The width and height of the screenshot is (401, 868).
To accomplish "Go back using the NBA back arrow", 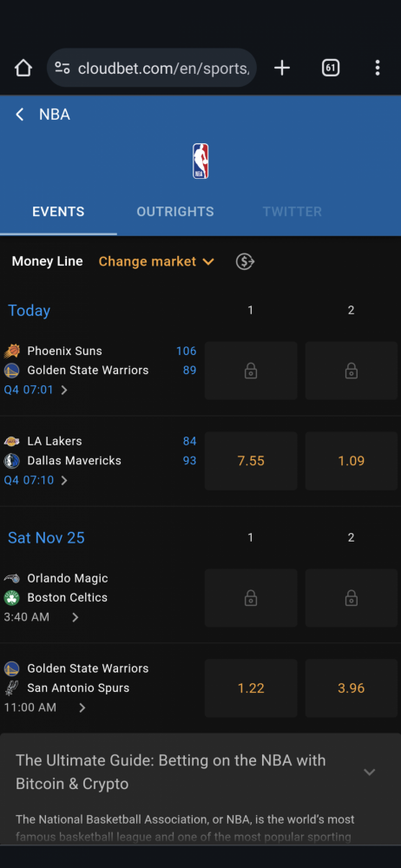I will click(20, 115).
